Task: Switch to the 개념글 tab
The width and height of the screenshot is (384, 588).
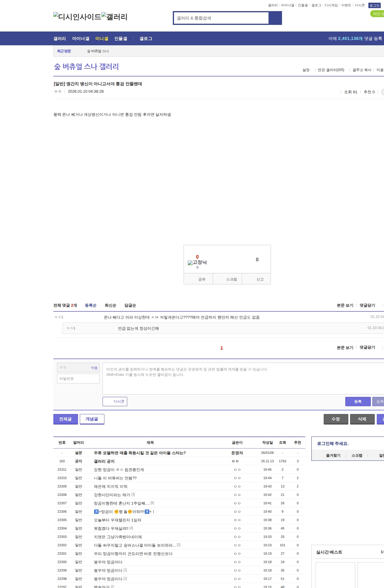Action: (x=92, y=419)
